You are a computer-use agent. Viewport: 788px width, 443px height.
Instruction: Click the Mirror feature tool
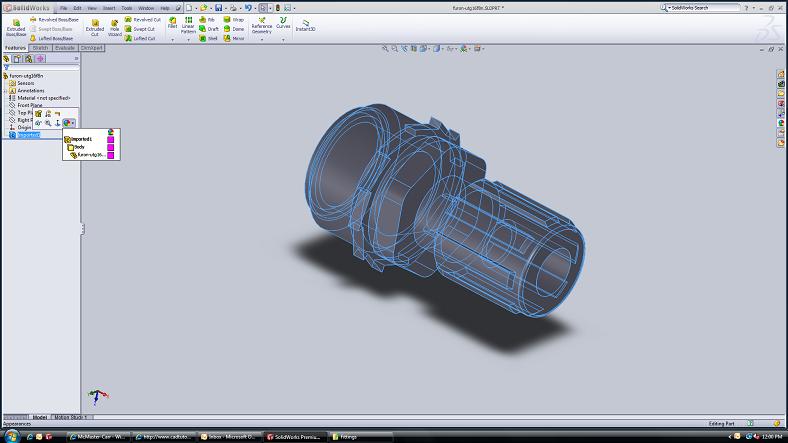coord(233,38)
